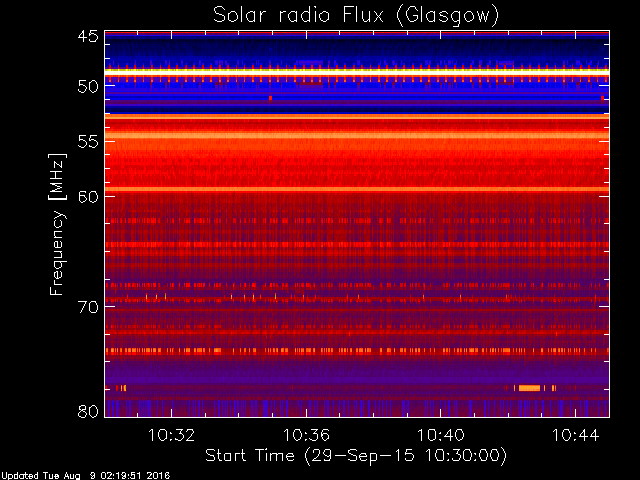The height and width of the screenshot is (480, 640).
Task: Click the 'Solar radio Flux (Glasgow)' title
Action: pos(356,16)
